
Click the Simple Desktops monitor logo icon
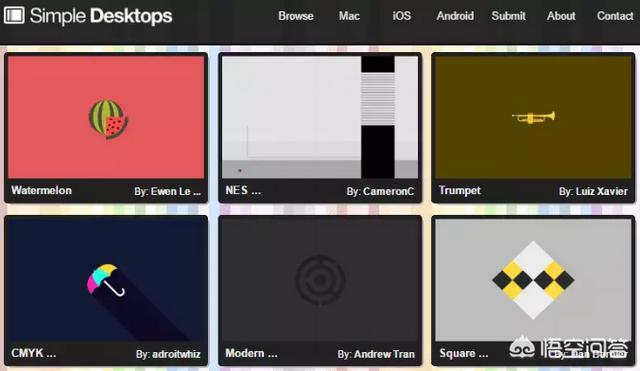tap(14, 16)
